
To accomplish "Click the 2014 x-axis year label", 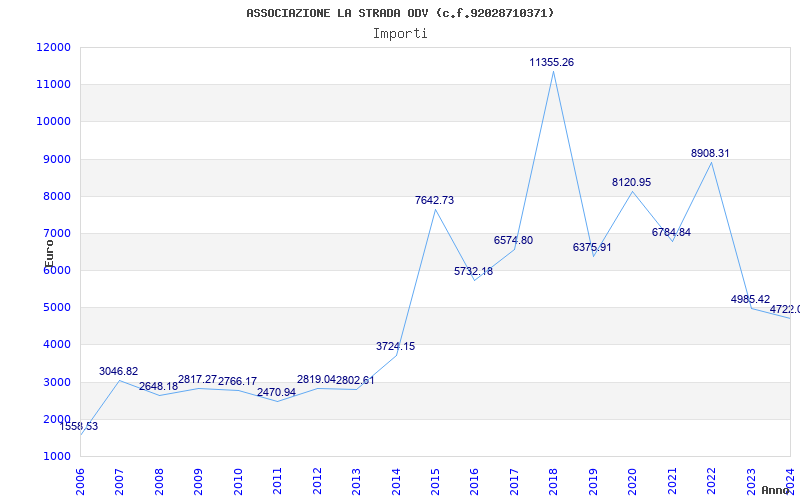I will tap(395, 481).
